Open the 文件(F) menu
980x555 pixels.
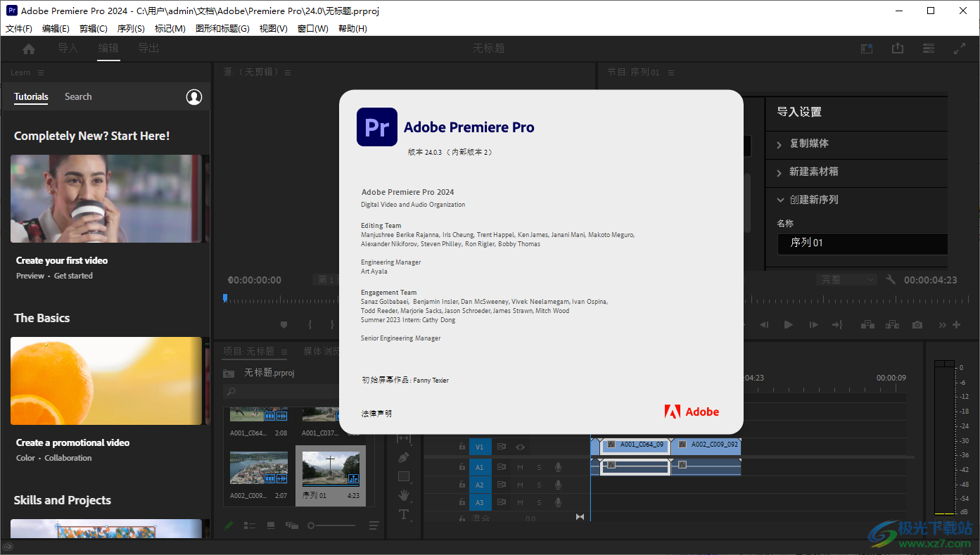click(19, 29)
